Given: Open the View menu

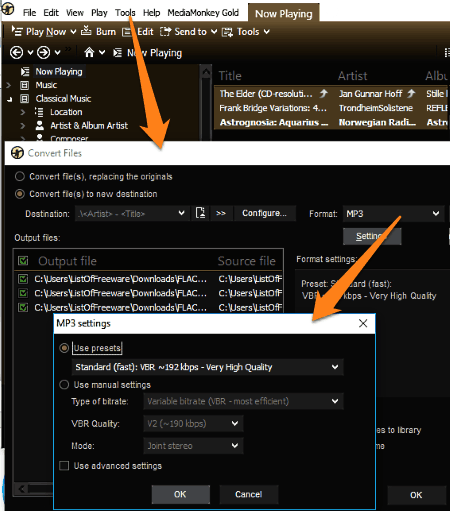Looking at the screenshot, I should tap(75, 13).
